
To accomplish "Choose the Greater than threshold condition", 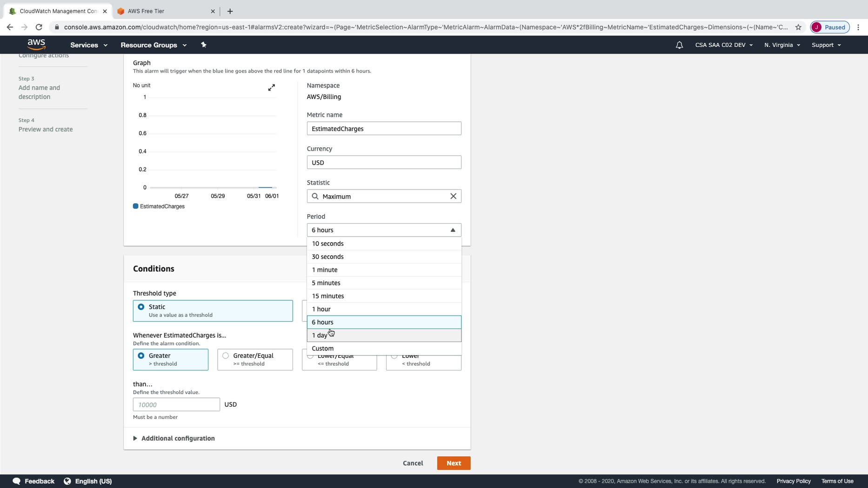I will point(141,356).
